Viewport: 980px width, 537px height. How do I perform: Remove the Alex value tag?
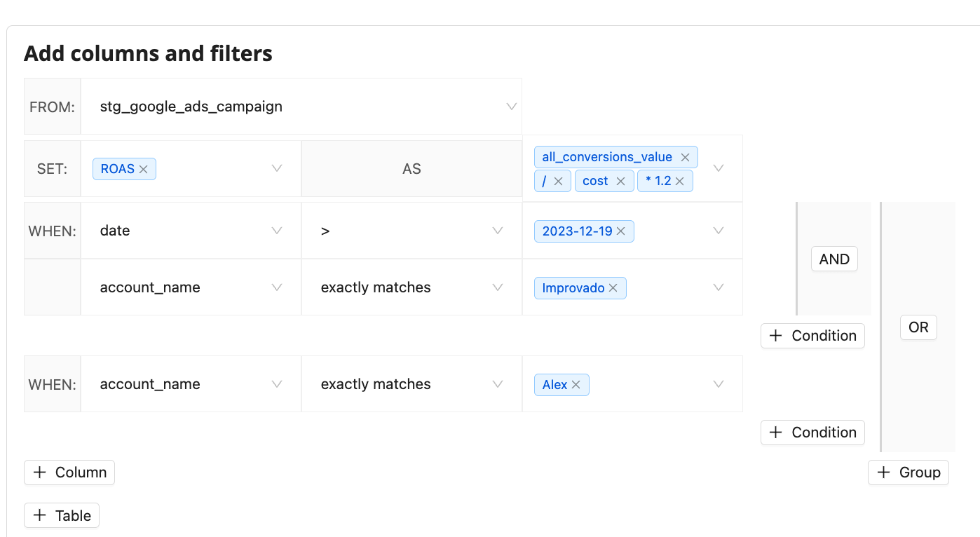click(576, 385)
